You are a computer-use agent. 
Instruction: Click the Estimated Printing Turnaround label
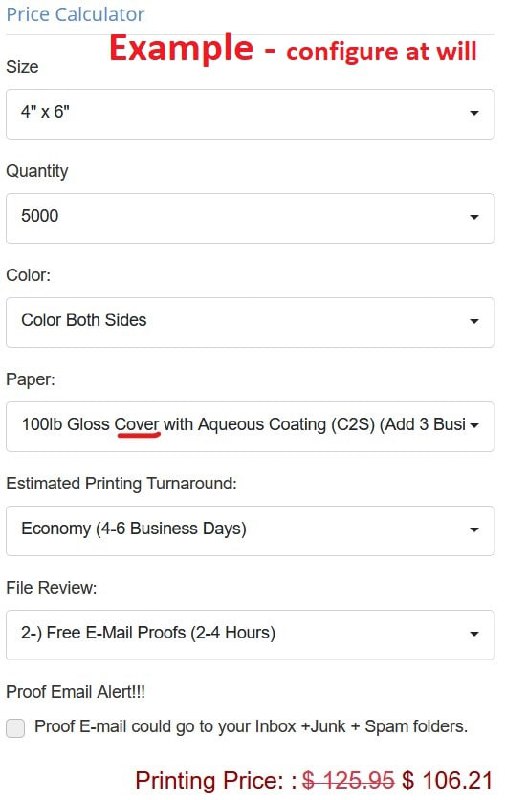tap(121, 483)
